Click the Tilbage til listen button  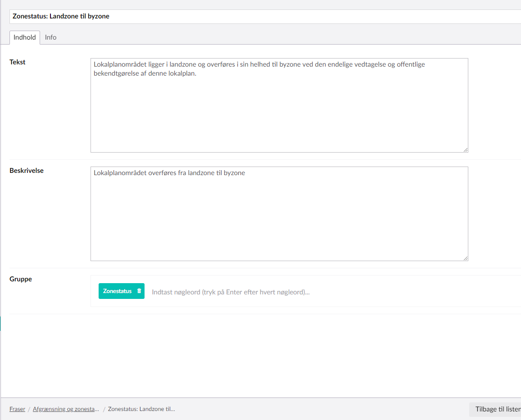tap(497, 409)
